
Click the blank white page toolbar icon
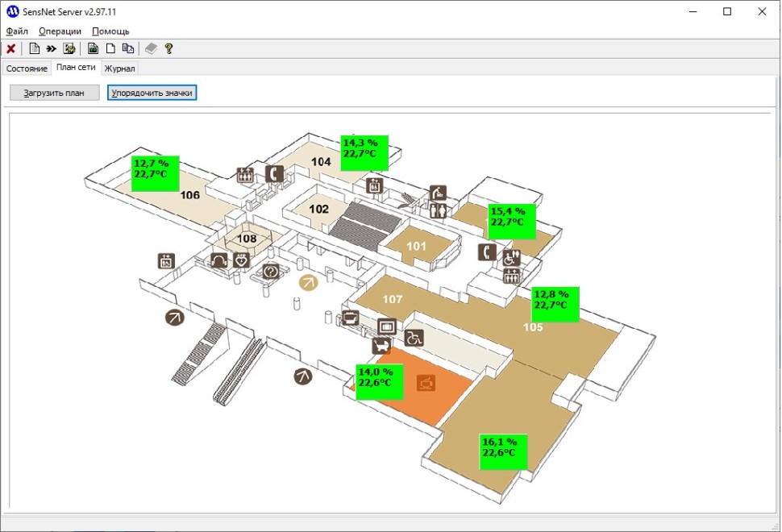(110, 48)
